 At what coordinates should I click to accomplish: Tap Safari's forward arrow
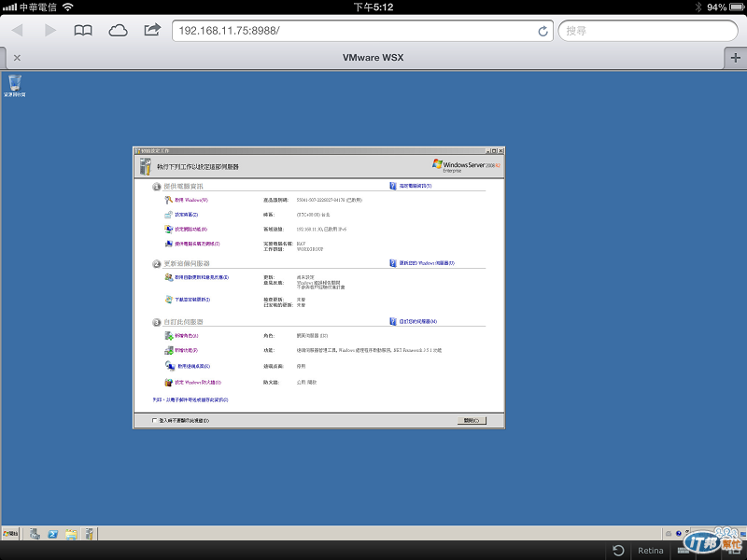click(50, 31)
